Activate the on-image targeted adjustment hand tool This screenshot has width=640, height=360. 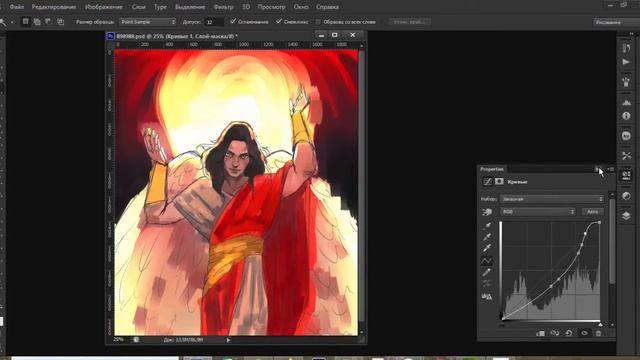[x=487, y=212]
